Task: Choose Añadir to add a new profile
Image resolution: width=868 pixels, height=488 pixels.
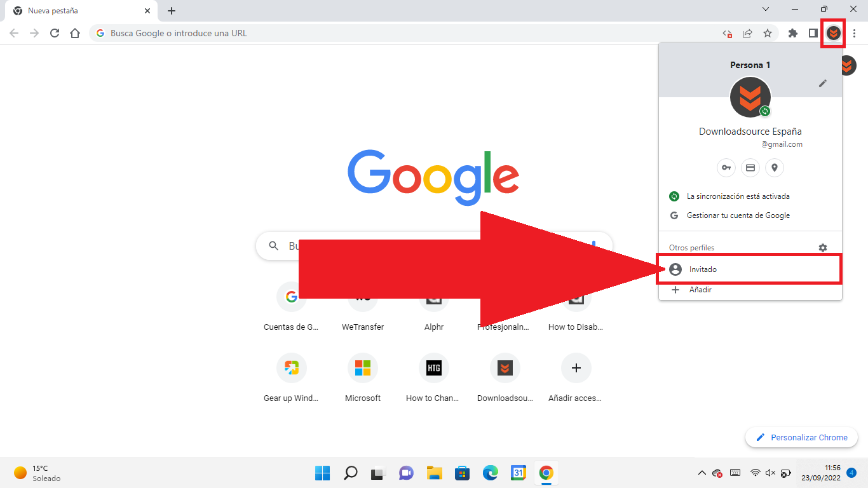Action: (750, 290)
